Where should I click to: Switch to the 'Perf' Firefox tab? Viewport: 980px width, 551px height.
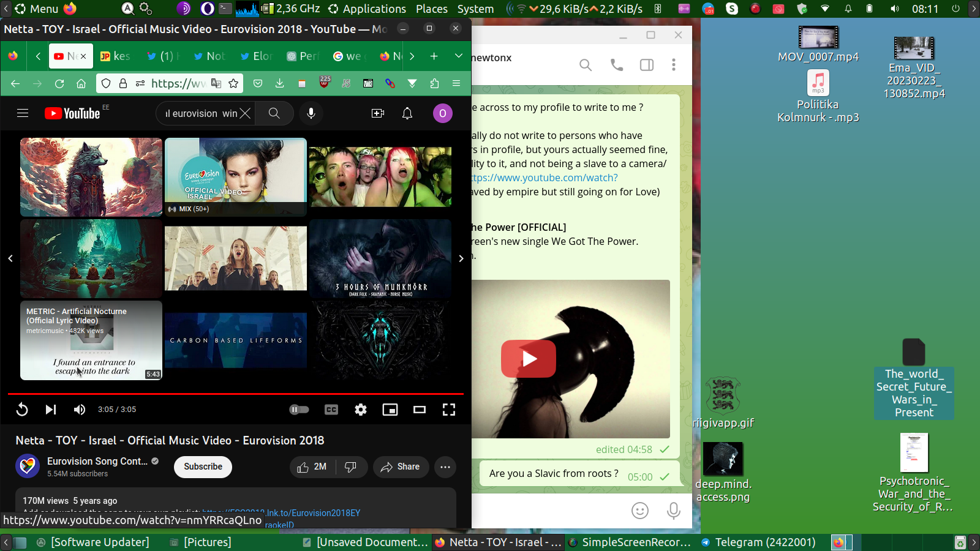point(303,56)
